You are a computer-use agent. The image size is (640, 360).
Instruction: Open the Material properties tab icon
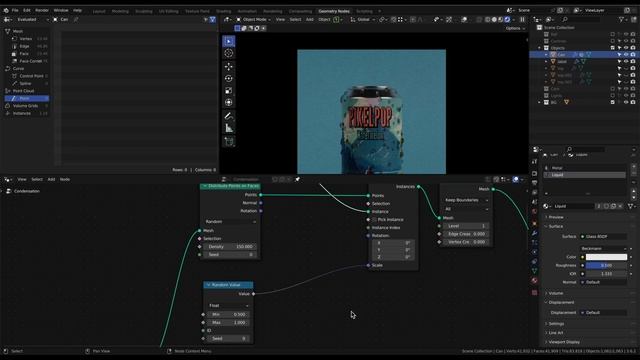pos(534,280)
